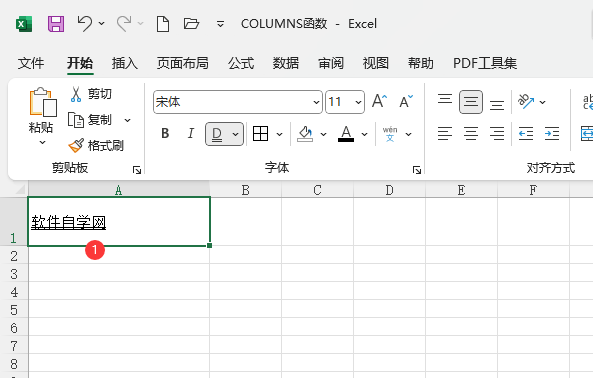Expand the 粘贴 options arrow
Screen dimensions: 593x378
(x=42, y=143)
